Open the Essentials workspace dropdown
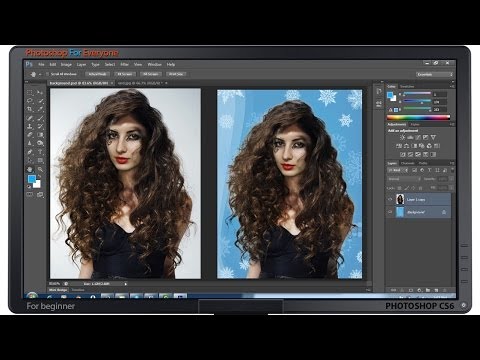This screenshot has height=360, width=480. [434, 74]
